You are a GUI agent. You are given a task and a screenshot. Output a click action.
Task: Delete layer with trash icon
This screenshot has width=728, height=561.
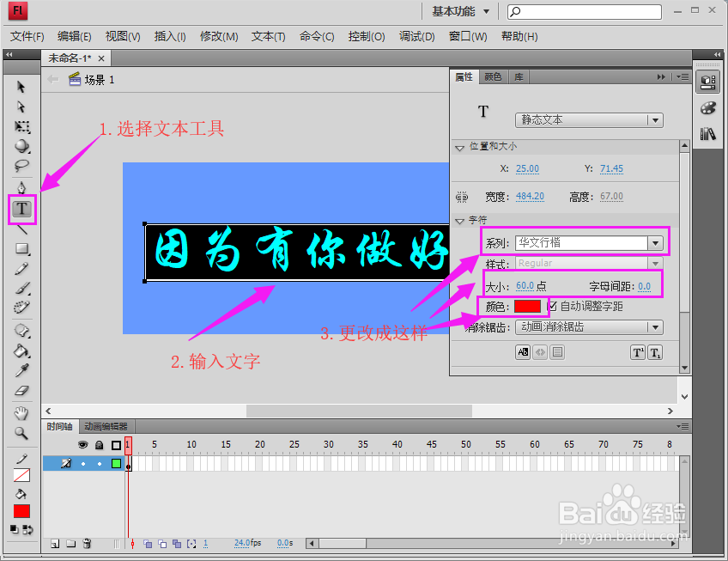click(x=87, y=543)
